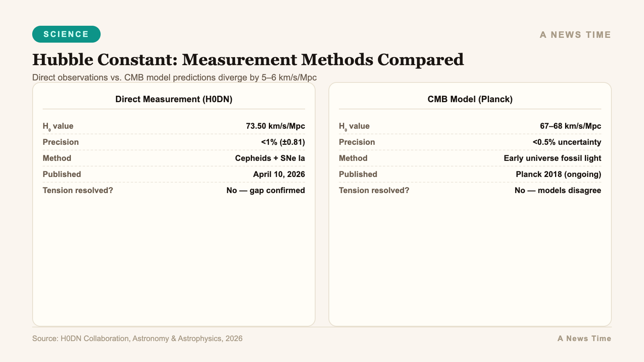Select the Planck 2018 (ongoing) published entry
Image resolution: width=644 pixels, height=362 pixels.
pyautogui.click(x=559, y=174)
